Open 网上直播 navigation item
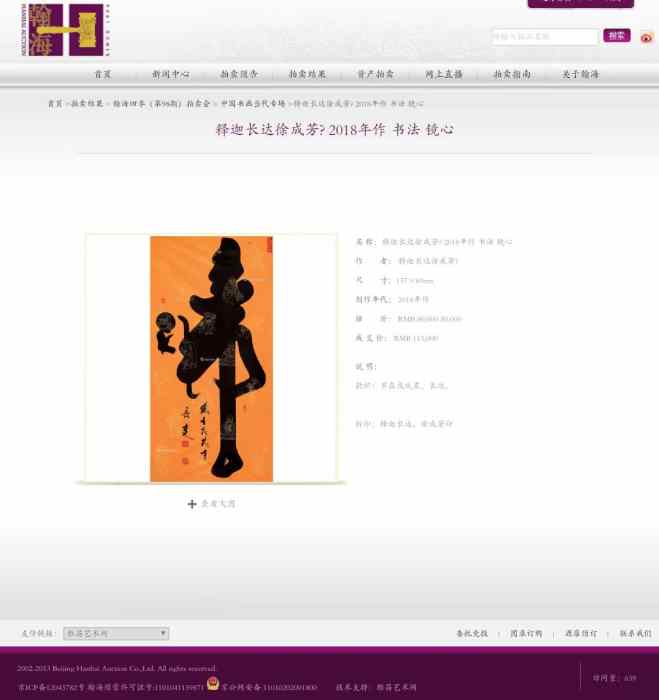Viewport: 659px width, 700px height. coord(444,74)
